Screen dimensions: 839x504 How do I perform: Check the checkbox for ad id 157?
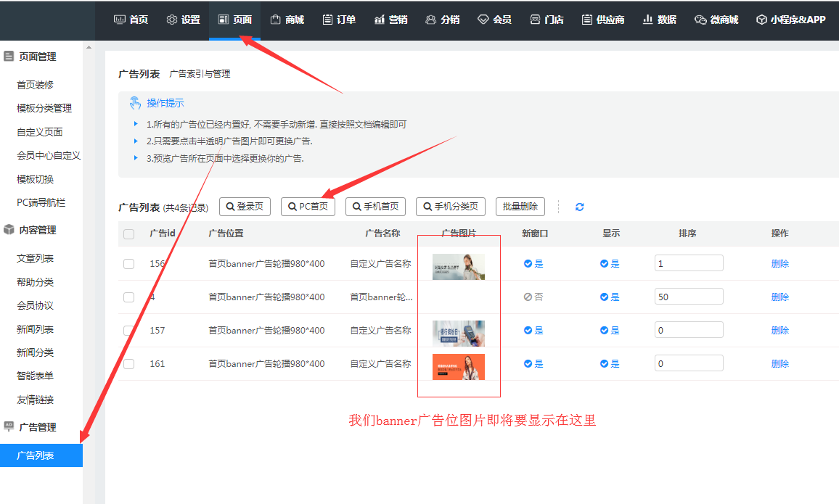pyautogui.click(x=128, y=331)
